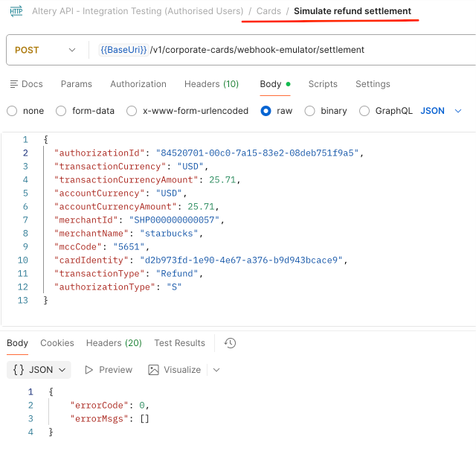Click the authorizationType value S
476x451 pixels.
(174, 287)
